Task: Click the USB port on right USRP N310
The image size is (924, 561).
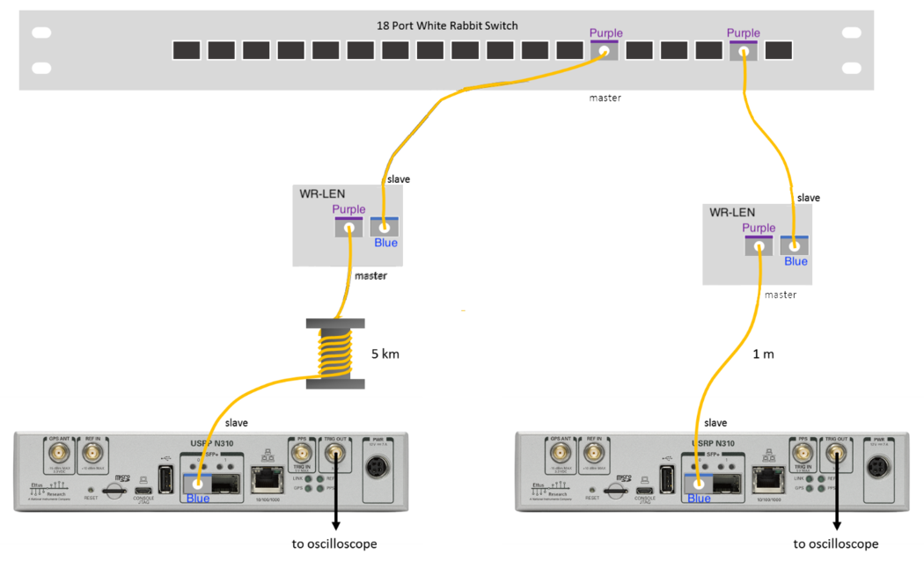Action: coord(666,480)
